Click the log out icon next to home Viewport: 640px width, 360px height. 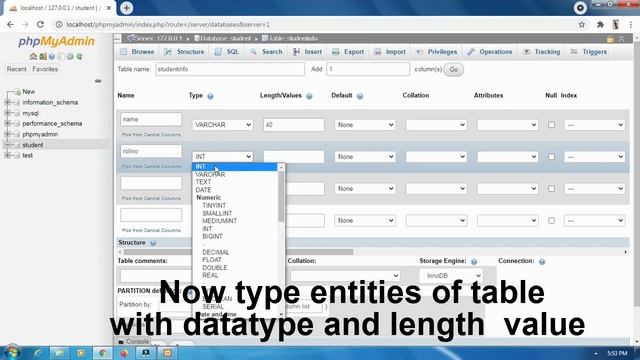(x=42, y=56)
